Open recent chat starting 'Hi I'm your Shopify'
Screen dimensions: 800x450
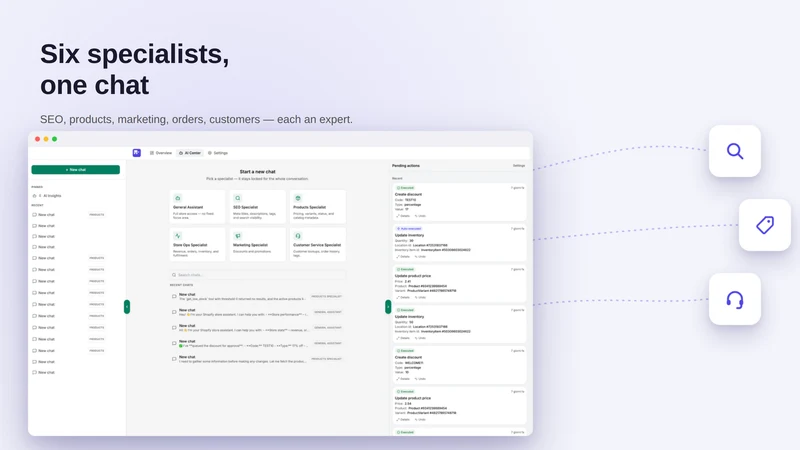(x=258, y=328)
